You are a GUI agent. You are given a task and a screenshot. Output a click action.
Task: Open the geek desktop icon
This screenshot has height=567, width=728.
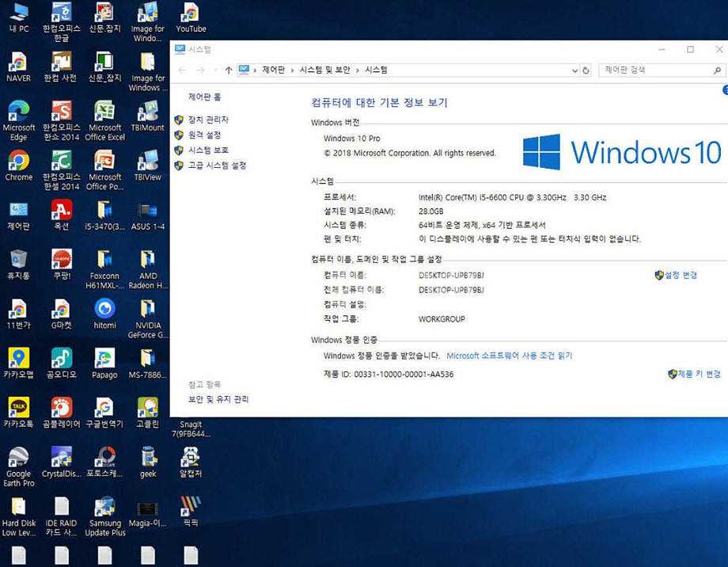coord(148,462)
